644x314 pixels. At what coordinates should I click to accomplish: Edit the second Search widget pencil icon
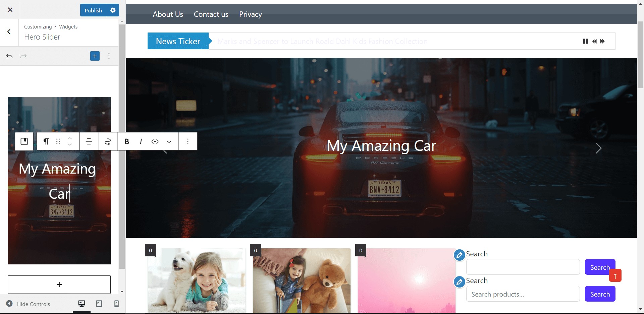click(x=459, y=282)
